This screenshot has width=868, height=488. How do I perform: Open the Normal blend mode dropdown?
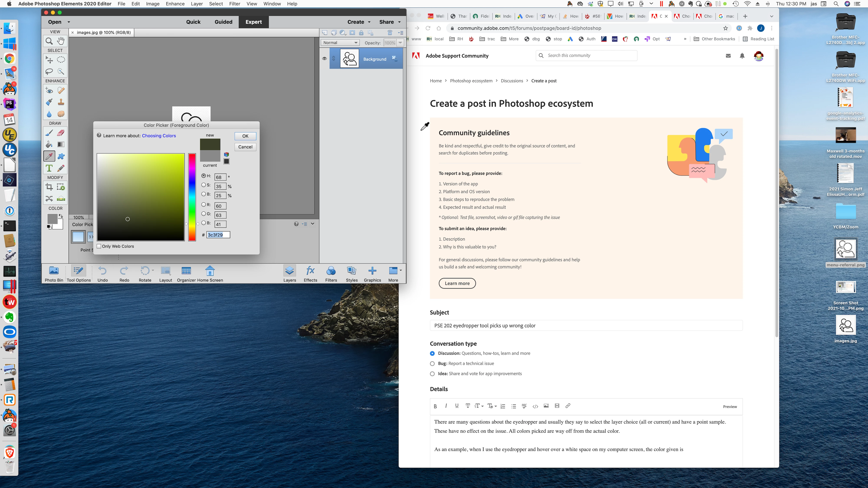(x=340, y=43)
